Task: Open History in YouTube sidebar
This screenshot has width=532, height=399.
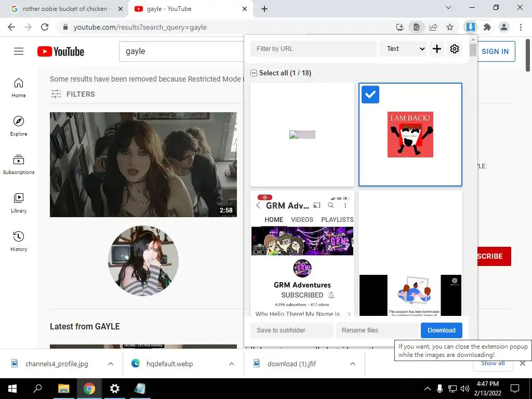Action: 19,241
